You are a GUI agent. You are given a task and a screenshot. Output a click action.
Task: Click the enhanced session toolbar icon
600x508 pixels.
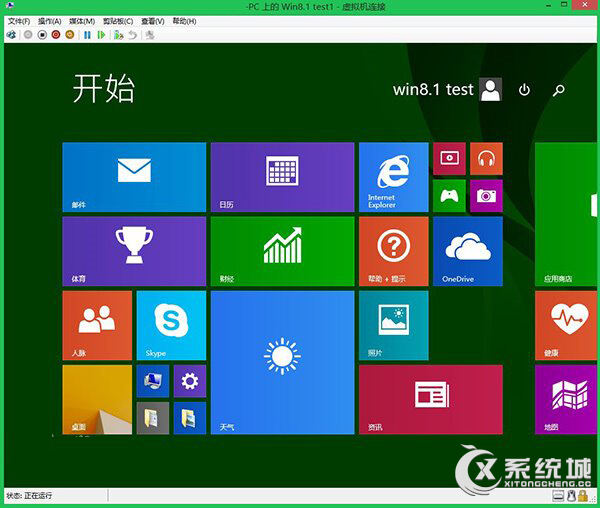click(150, 35)
